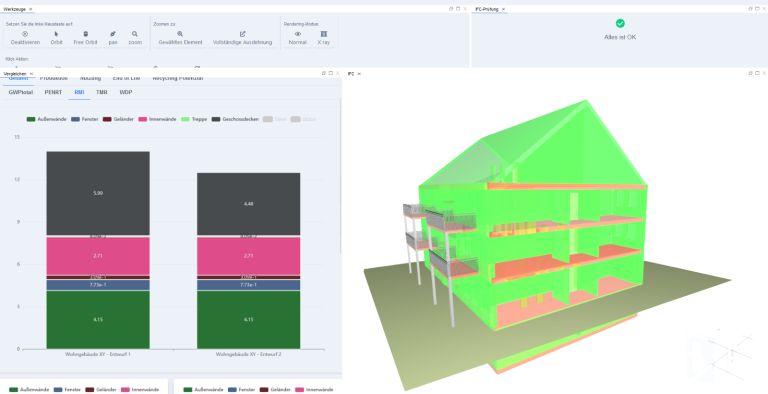768x394 pixels.
Task: Set rendering mode to Normal
Action: (297, 38)
